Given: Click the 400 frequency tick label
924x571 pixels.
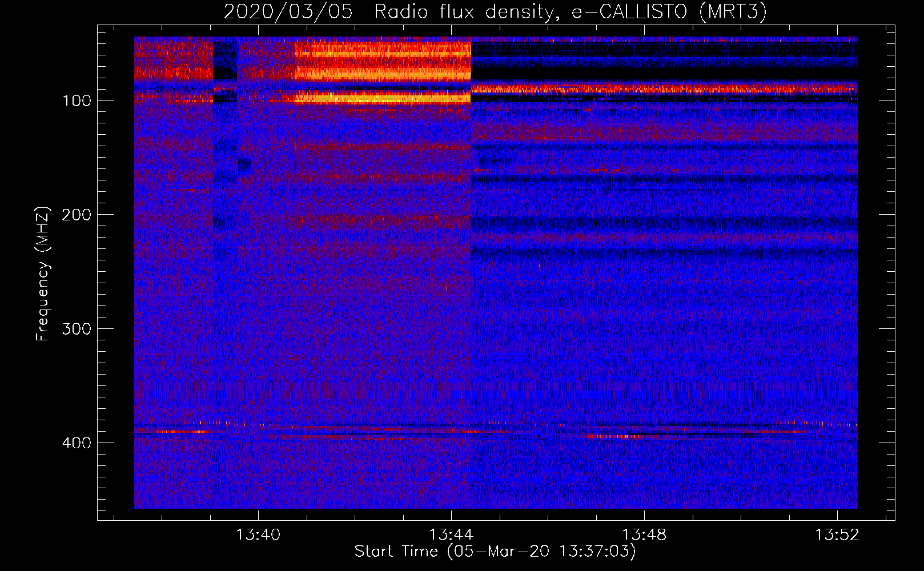Looking at the screenshot, I should (77, 444).
